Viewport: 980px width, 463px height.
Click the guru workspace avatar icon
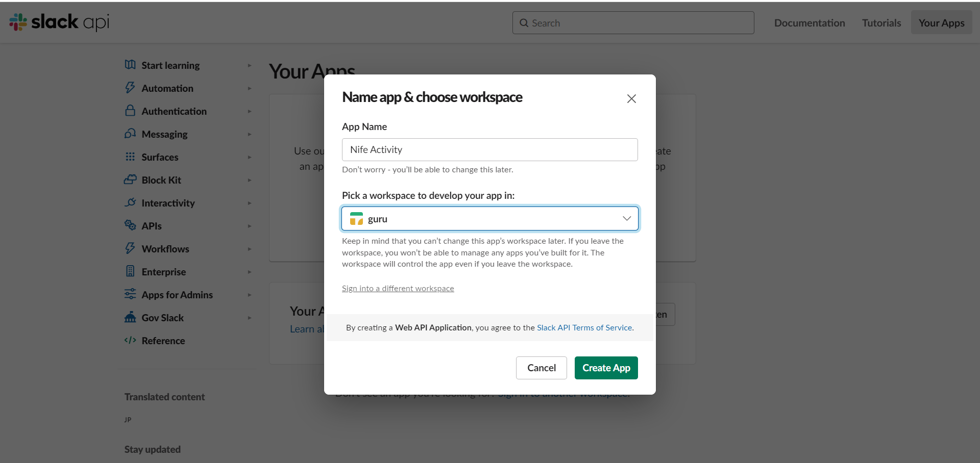point(356,219)
